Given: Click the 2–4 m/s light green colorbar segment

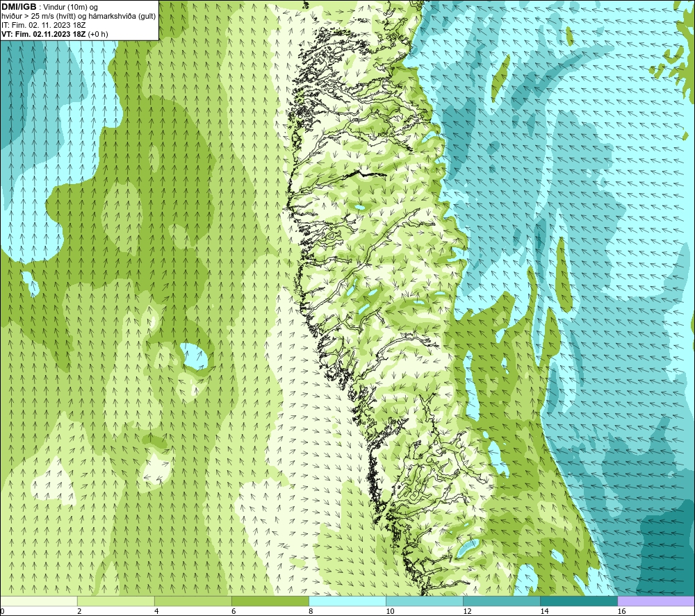Looking at the screenshot, I should (115, 601).
